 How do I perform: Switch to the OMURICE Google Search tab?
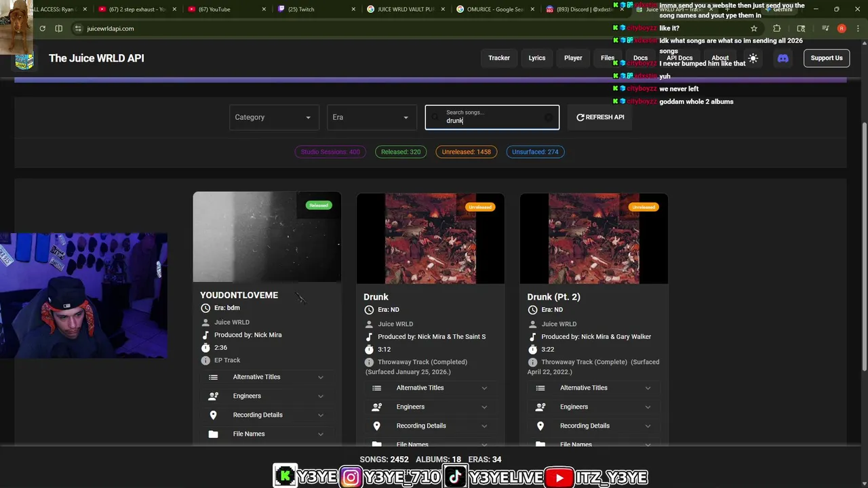(x=495, y=9)
